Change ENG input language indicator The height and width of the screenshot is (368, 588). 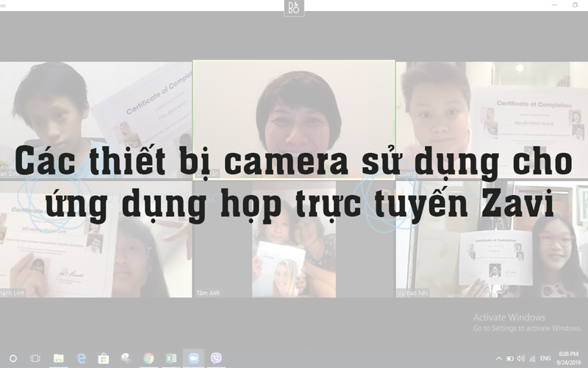(545, 358)
